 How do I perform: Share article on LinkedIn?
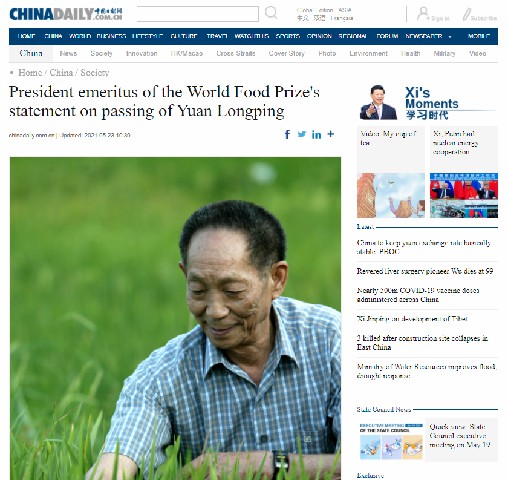pyautogui.click(x=316, y=134)
